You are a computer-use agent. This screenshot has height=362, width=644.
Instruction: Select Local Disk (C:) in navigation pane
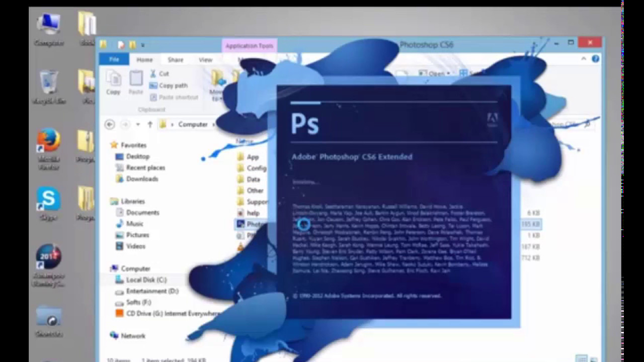click(141, 280)
